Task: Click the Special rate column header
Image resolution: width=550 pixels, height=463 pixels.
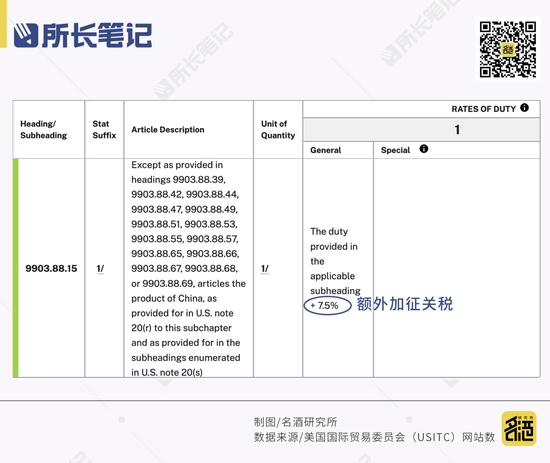Action: 395,150
